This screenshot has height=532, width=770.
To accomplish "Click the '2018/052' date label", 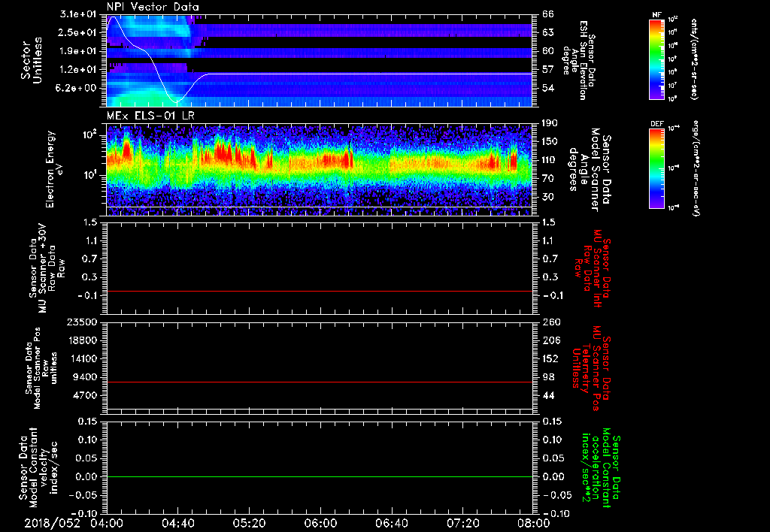I will (52, 523).
